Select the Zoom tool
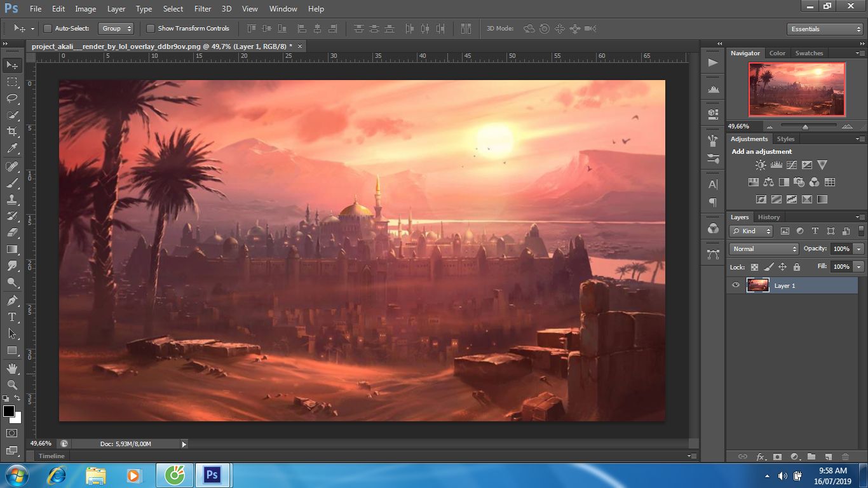 tap(12, 385)
